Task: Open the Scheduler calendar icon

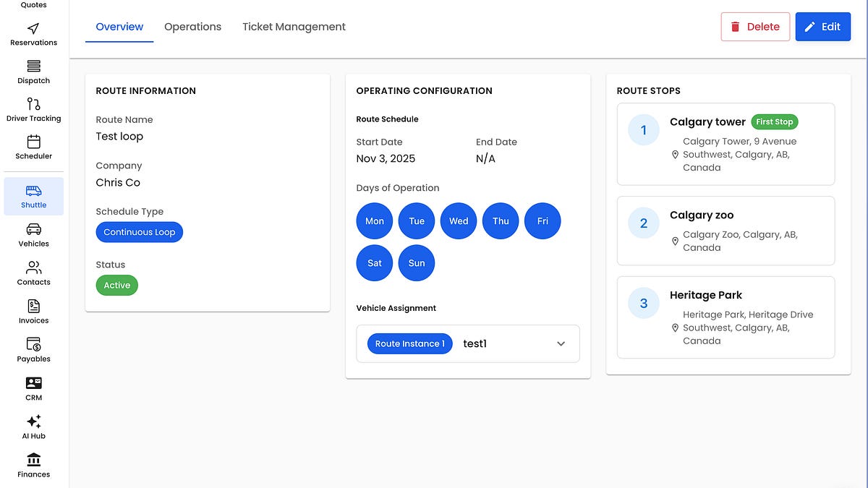Action: pyautogui.click(x=33, y=142)
